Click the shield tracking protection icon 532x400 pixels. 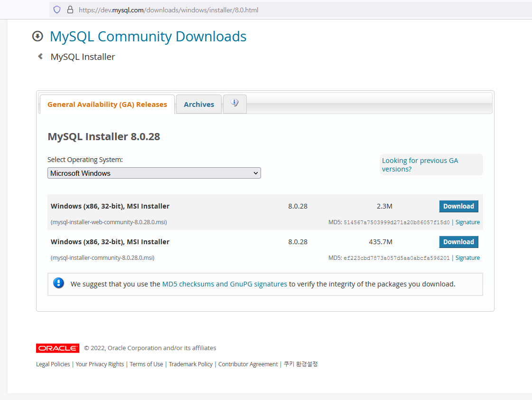(x=57, y=10)
